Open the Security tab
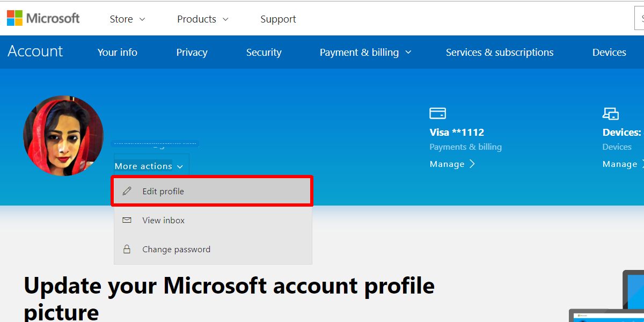 pyautogui.click(x=264, y=53)
